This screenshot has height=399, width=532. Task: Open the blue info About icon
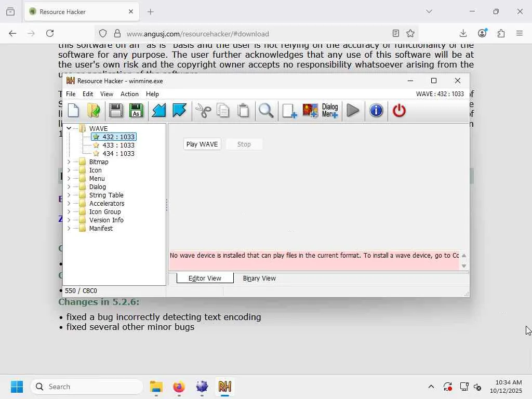tap(376, 111)
